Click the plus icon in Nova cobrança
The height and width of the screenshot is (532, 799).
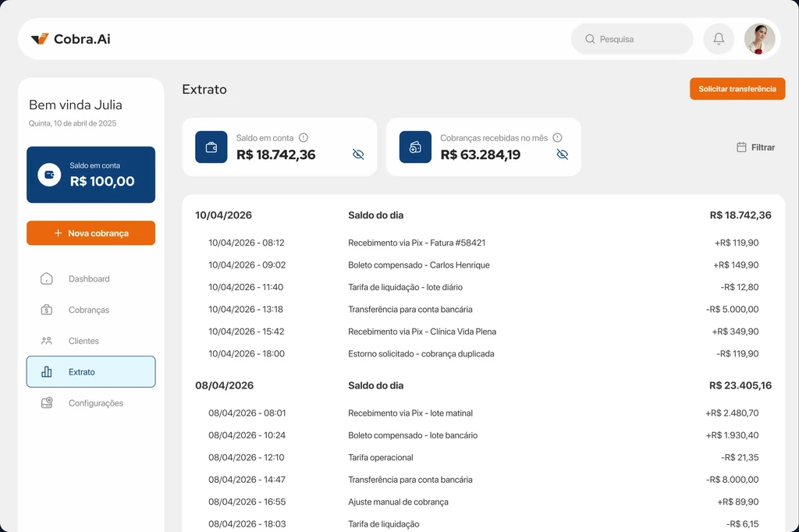58,233
